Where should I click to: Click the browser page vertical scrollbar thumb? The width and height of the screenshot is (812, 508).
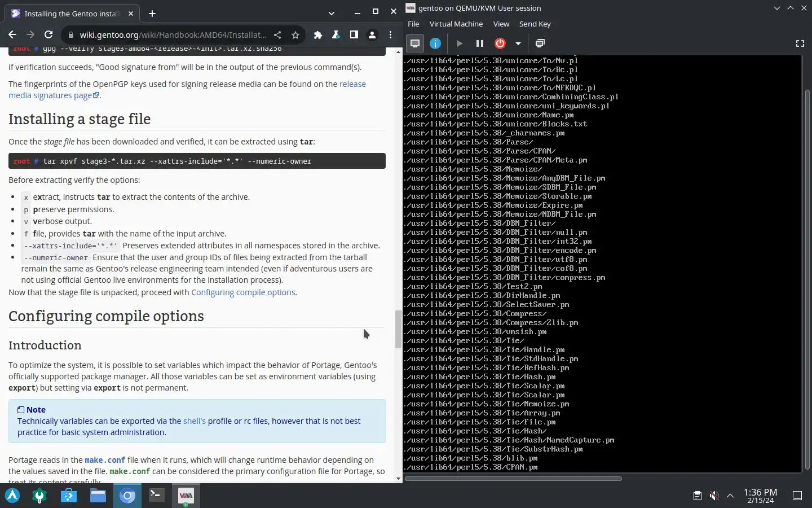tap(399, 329)
